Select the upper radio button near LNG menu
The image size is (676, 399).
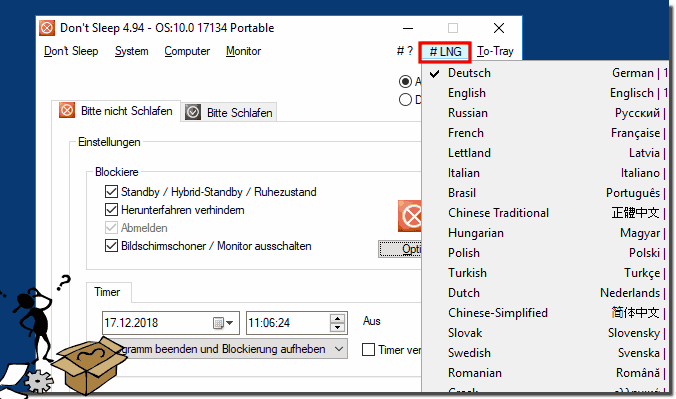pyautogui.click(x=405, y=81)
